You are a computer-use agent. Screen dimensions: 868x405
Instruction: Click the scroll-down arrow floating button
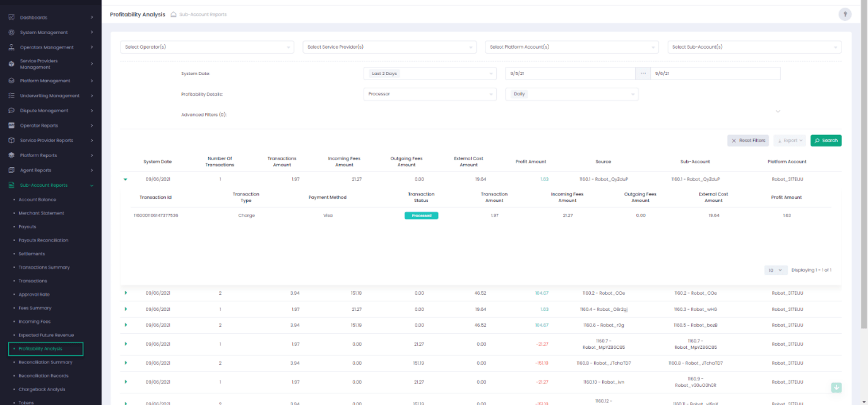(836, 388)
